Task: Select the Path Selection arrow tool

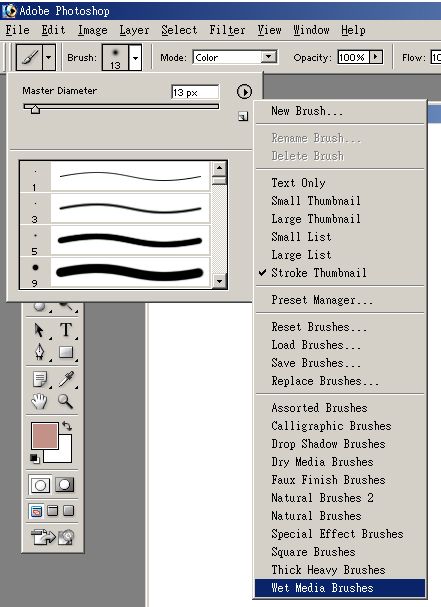Action: 39,330
